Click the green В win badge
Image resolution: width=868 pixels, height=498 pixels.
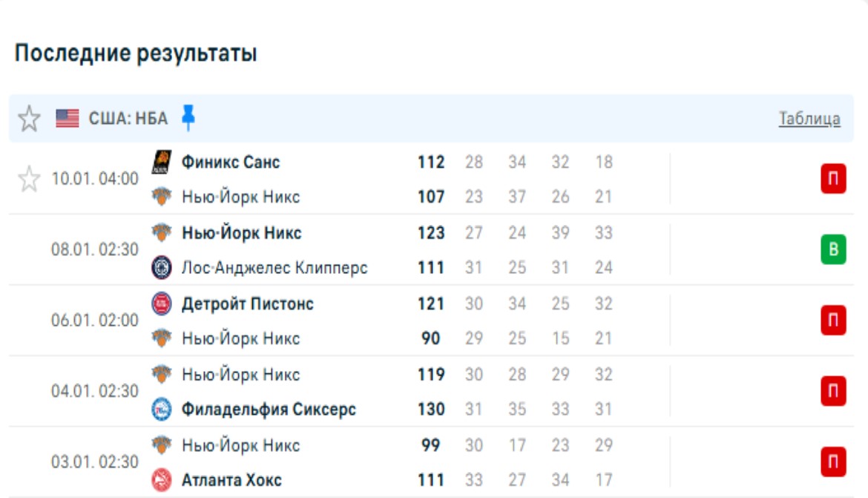pos(833,250)
